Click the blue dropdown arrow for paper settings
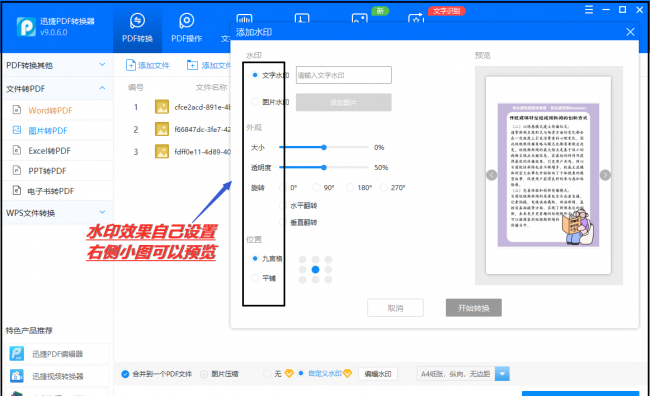This screenshot has height=396, width=650. (502, 374)
